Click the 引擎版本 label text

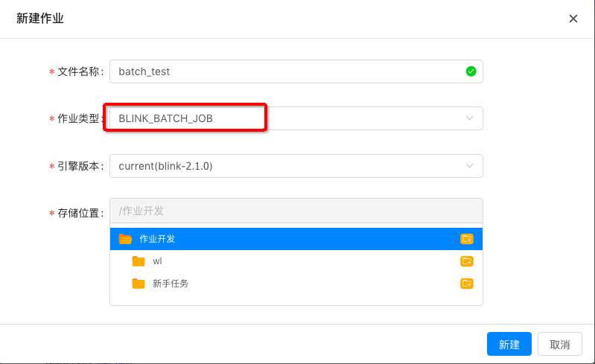[78, 166]
